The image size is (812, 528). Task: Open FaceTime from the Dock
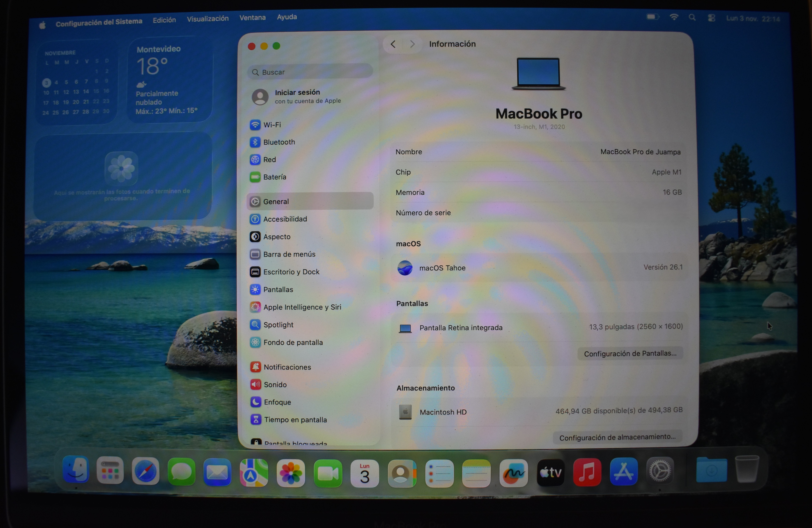click(328, 473)
